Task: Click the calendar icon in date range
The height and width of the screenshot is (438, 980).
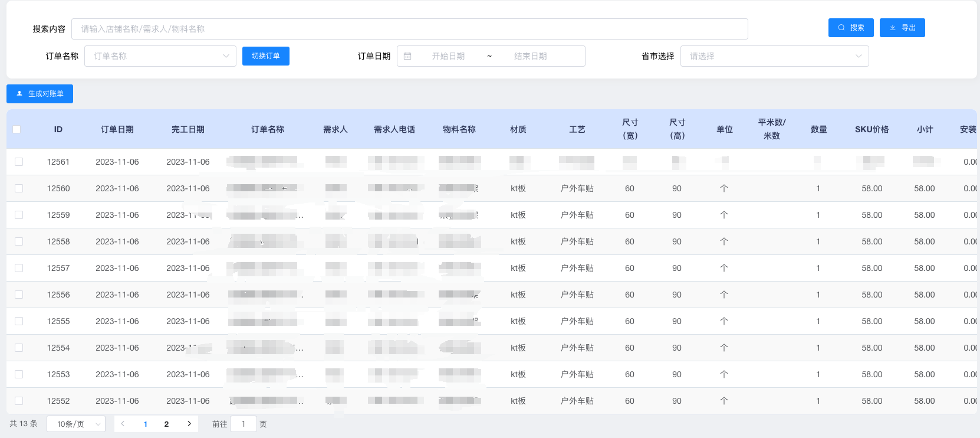Action: click(x=407, y=56)
